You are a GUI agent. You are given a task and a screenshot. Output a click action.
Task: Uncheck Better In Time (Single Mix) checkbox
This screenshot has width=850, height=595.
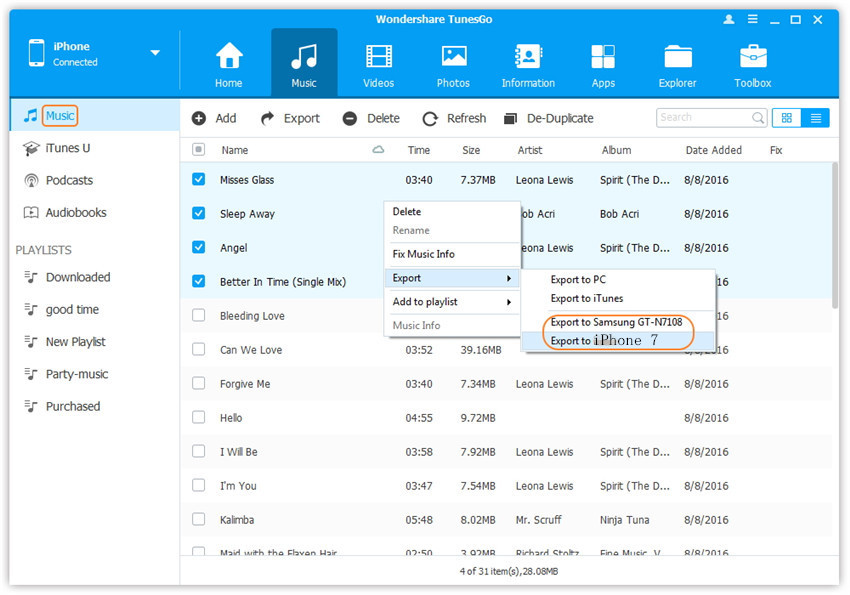coord(198,281)
